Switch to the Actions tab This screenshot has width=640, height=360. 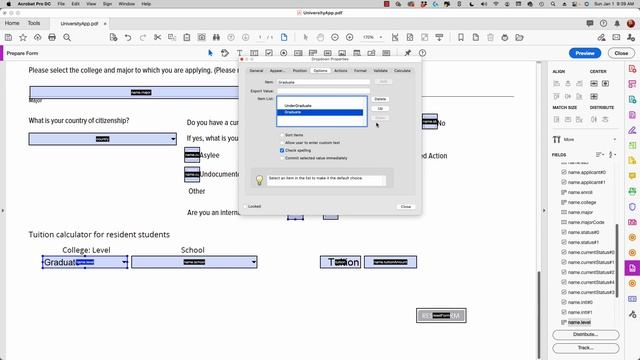[340, 71]
